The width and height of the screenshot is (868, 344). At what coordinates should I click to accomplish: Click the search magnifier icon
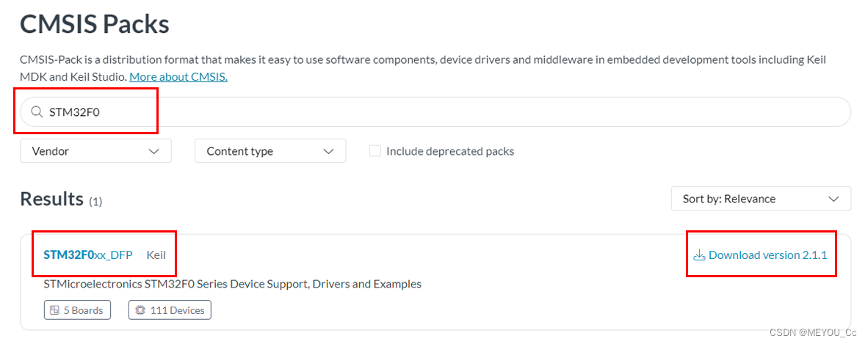[x=37, y=111]
